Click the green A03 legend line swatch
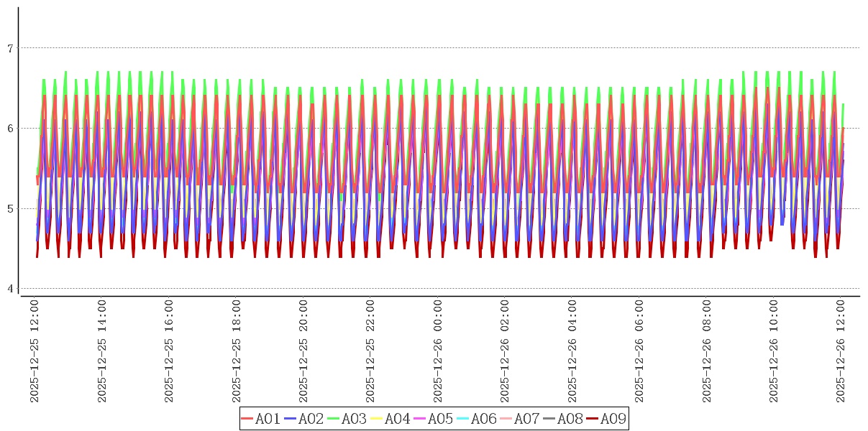 pyautogui.click(x=334, y=419)
